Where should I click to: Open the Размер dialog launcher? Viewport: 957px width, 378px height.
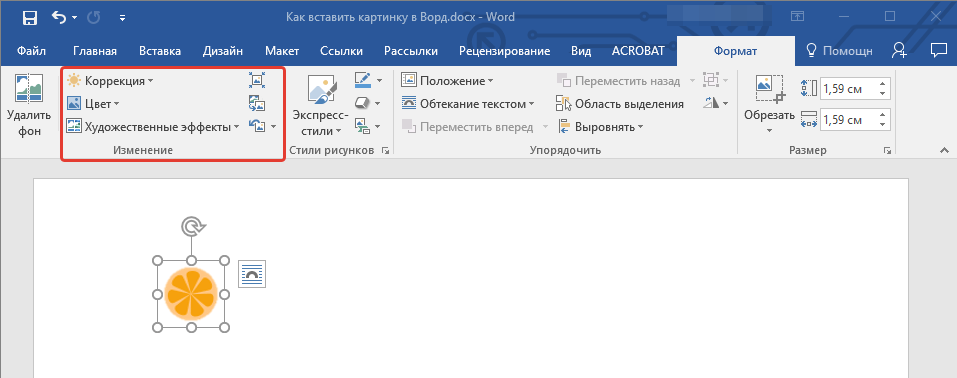tap(886, 150)
